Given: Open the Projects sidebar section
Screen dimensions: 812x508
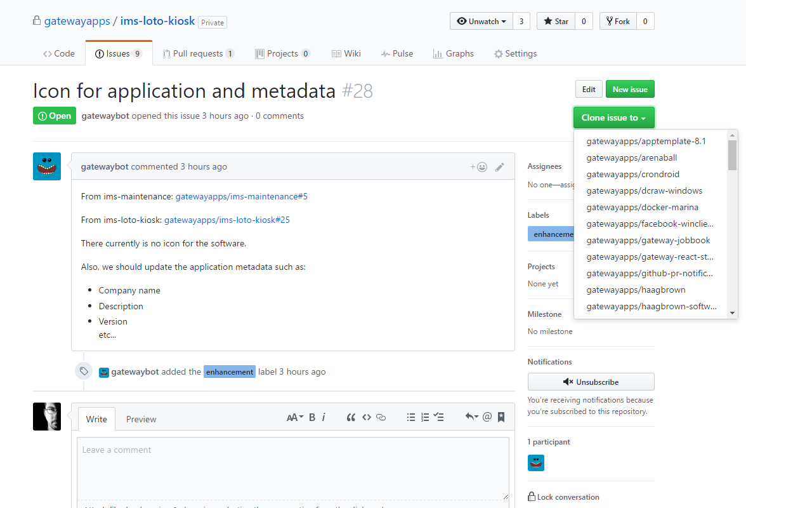Looking at the screenshot, I should click(541, 267).
